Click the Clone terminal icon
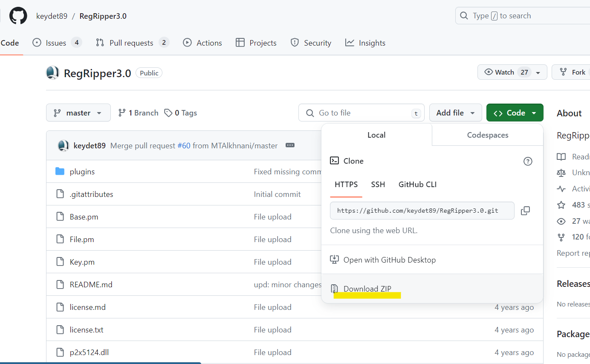The image size is (590, 364). coord(335,161)
